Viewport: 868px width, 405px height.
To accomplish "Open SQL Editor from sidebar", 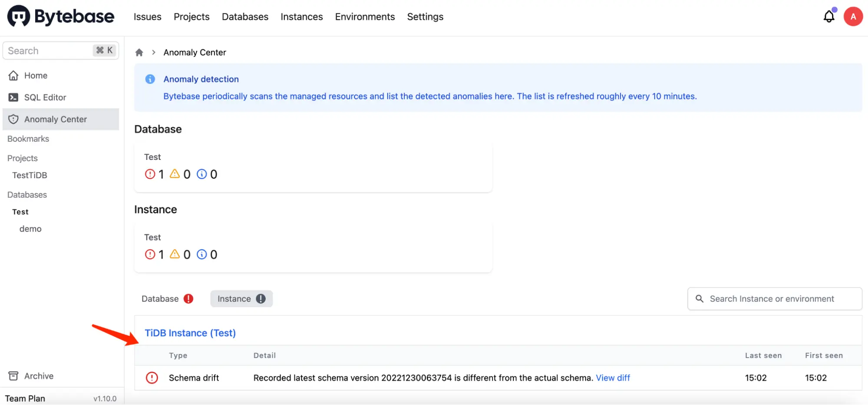I will click(x=61, y=97).
